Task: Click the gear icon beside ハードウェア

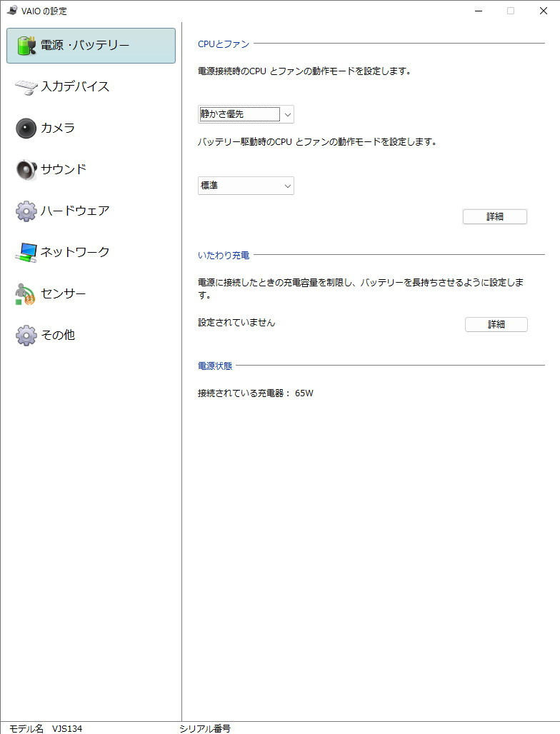Action: coord(26,211)
